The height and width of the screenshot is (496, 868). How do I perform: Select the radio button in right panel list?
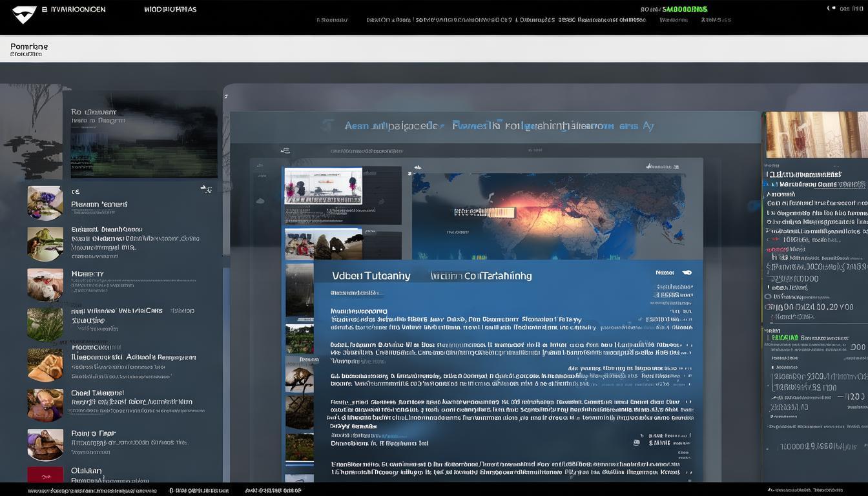point(768,297)
